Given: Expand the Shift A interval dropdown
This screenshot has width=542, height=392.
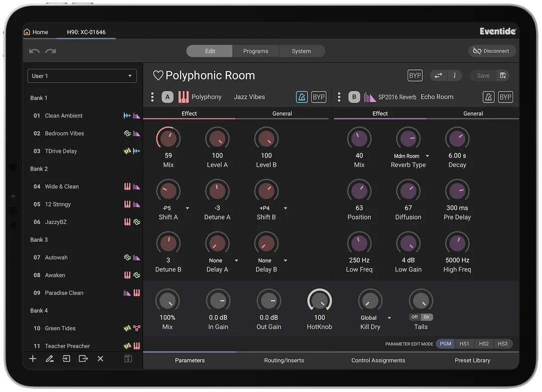Looking at the screenshot, I should point(187,208).
